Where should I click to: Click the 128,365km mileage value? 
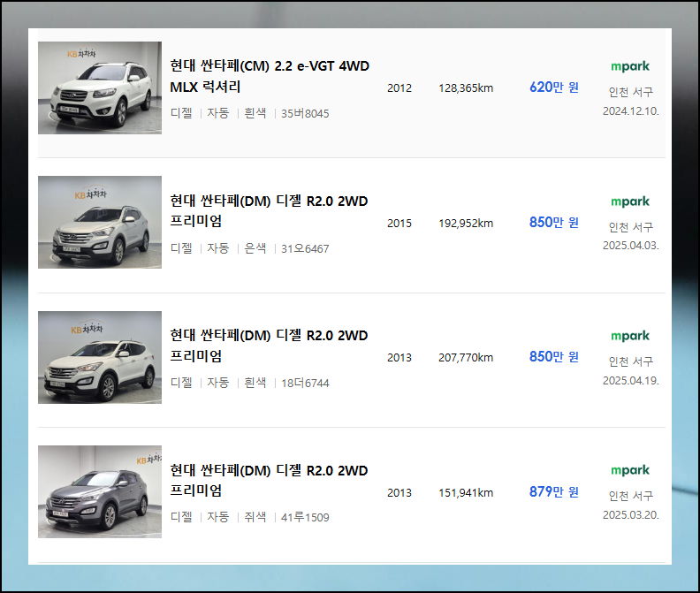(x=466, y=88)
